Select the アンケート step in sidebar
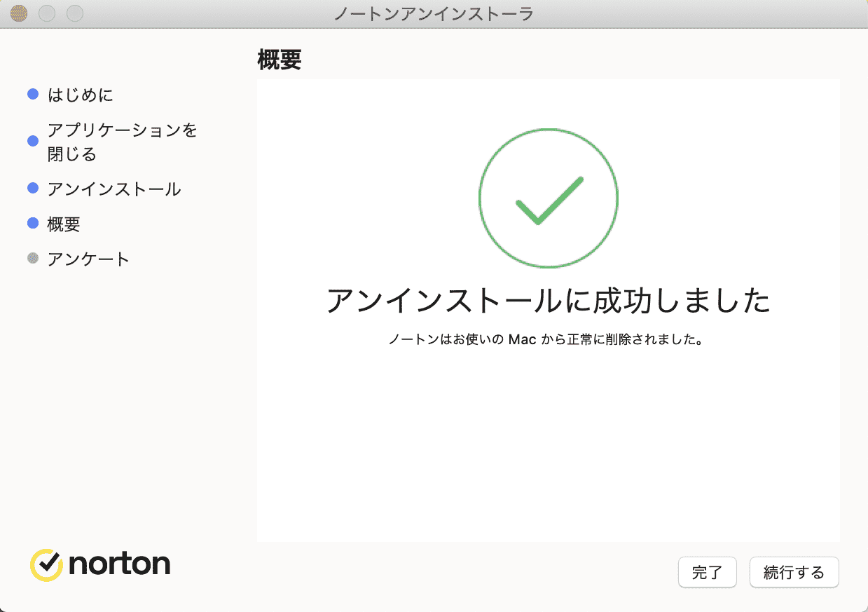Image resolution: width=868 pixels, height=612 pixels. pyautogui.click(x=88, y=259)
